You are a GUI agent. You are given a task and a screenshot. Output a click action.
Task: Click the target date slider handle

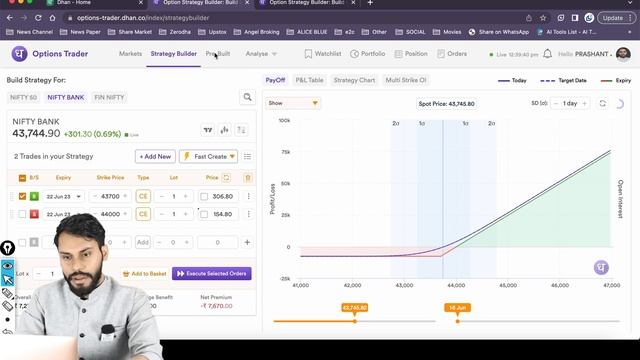click(x=458, y=321)
